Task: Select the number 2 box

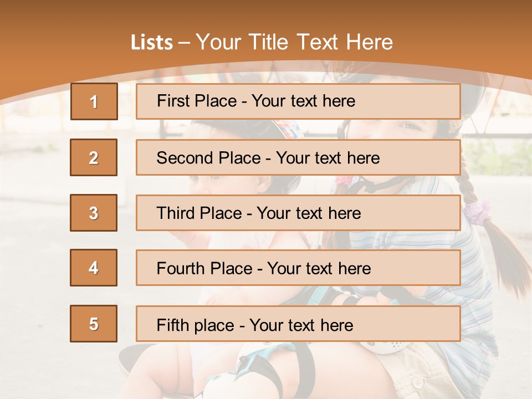Action: 94,157
